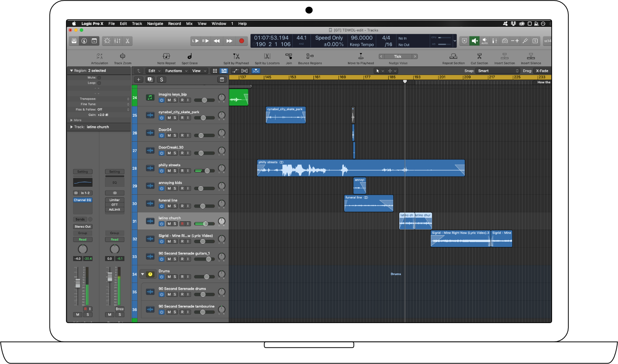This screenshot has height=364, width=618.
Task: Click the Sends button on channel strip
Action: (80, 219)
